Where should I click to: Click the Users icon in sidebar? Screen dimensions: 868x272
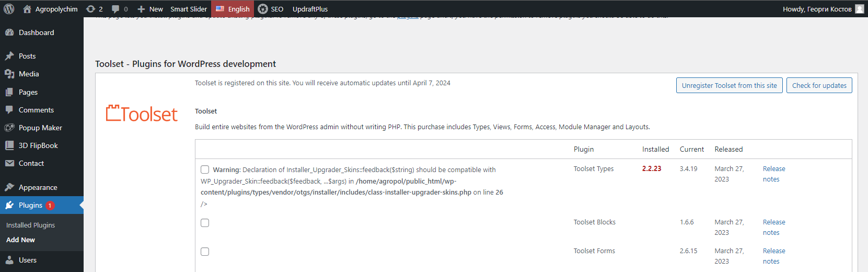tap(9, 260)
